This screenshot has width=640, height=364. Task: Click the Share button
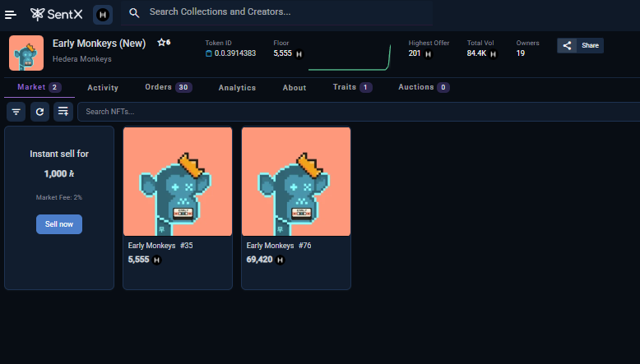pos(581,46)
